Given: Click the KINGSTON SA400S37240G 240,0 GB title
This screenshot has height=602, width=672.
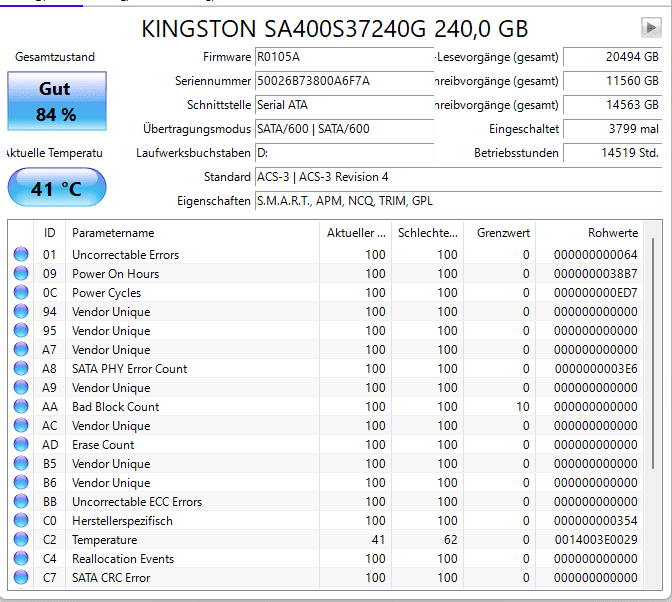Looking at the screenshot, I should click(335, 29).
